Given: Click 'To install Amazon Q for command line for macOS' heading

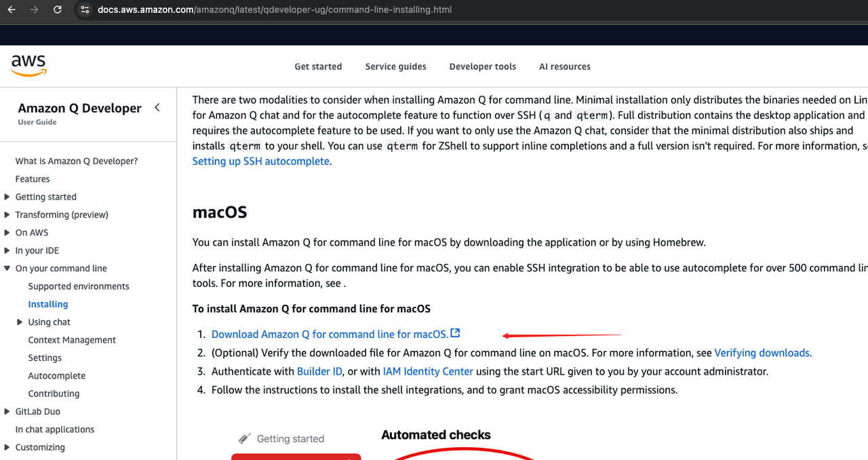Looking at the screenshot, I should pos(311,309).
